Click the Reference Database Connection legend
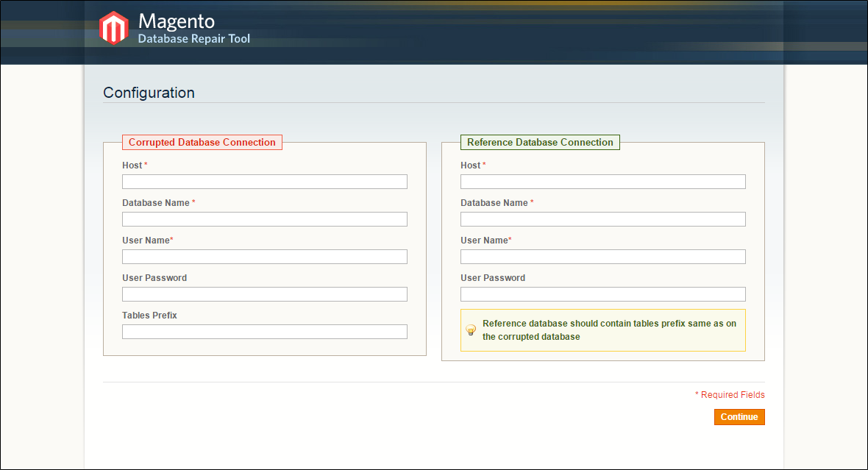The height and width of the screenshot is (470, 868). pyautogui.click(x=540, y=142)
